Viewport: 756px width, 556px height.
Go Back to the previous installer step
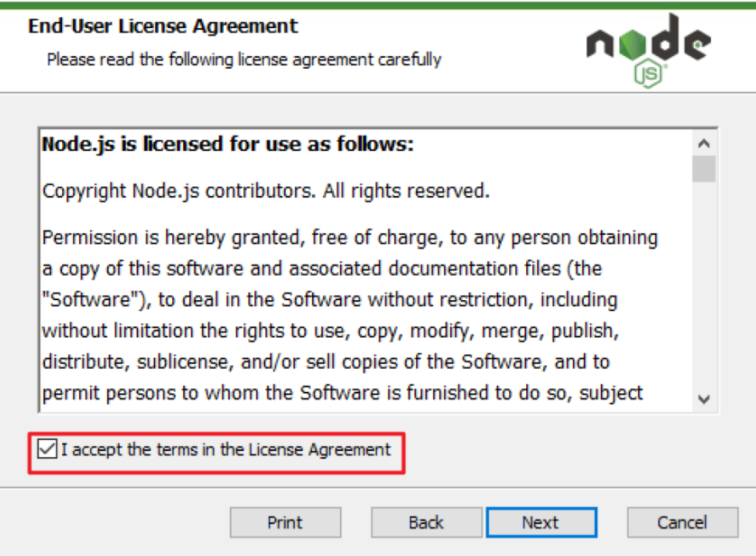426,522
